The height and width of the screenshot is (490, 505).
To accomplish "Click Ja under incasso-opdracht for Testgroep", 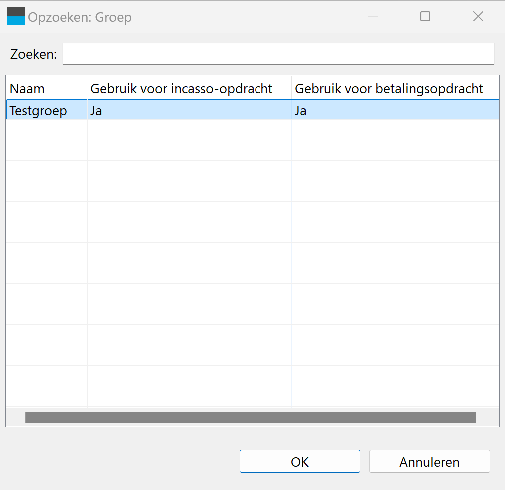I will (189, 110).
